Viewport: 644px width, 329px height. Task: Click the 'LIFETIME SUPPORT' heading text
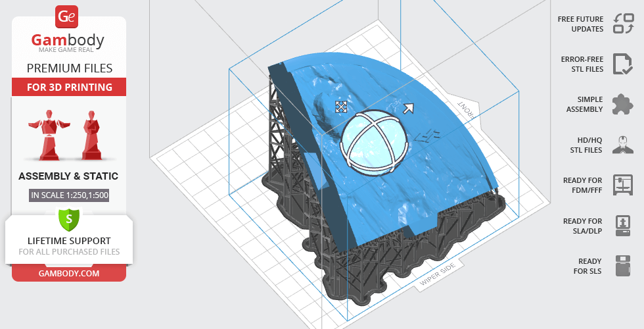pyautogui.click(x=69, y=241)
